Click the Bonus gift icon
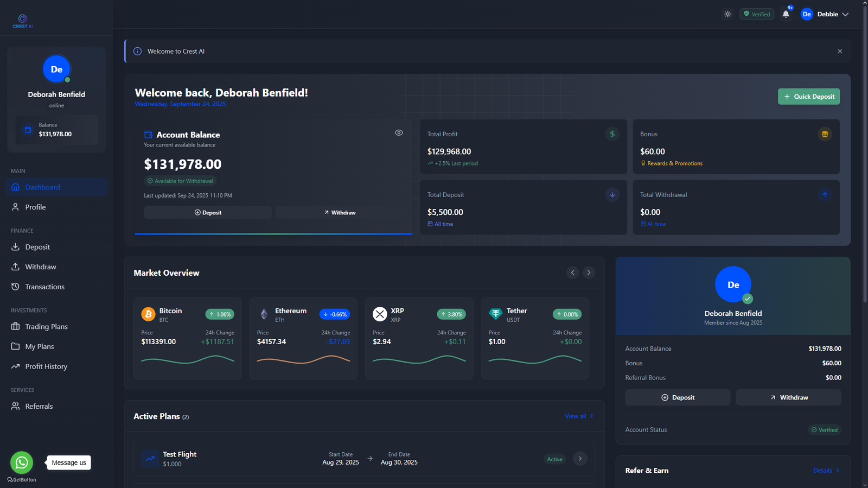868x488 pixels. (x=825, y=134)
